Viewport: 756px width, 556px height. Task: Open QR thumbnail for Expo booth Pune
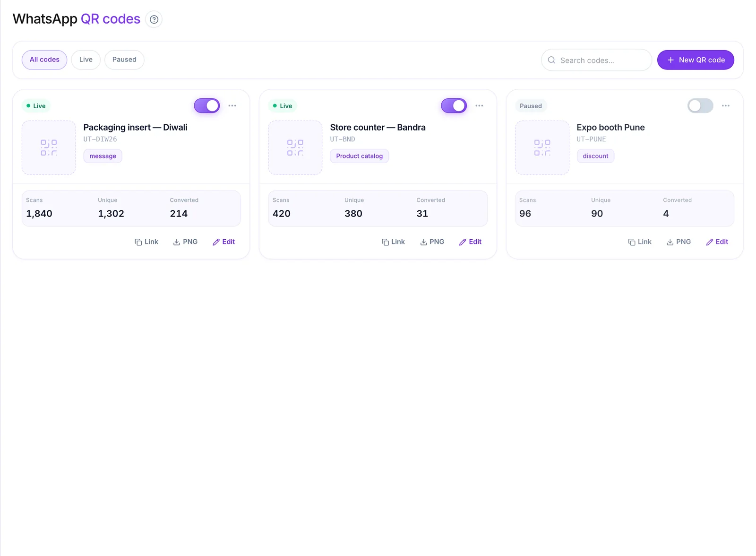[542, 148]
